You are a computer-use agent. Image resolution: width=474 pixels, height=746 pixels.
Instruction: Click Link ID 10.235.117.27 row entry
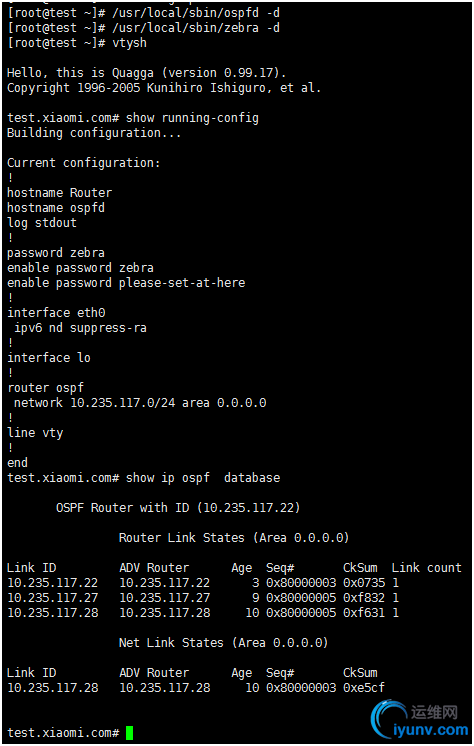[52, 598]
